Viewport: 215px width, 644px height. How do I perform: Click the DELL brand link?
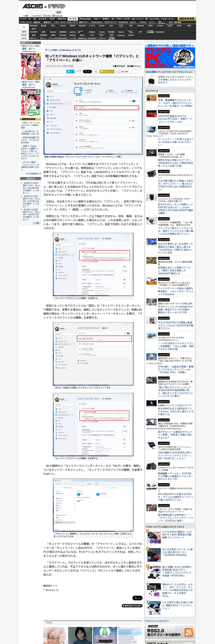coord(53,26)
